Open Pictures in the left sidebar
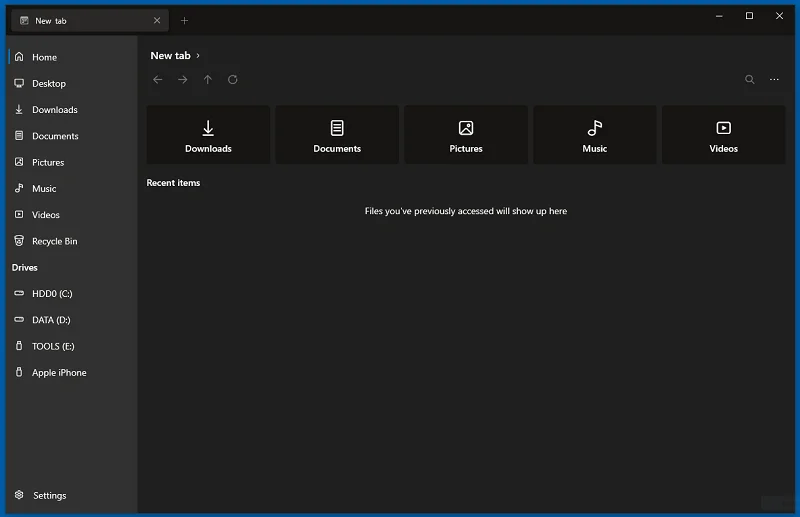This screenshot has height=517, width=800. click(x=71, y=162)
